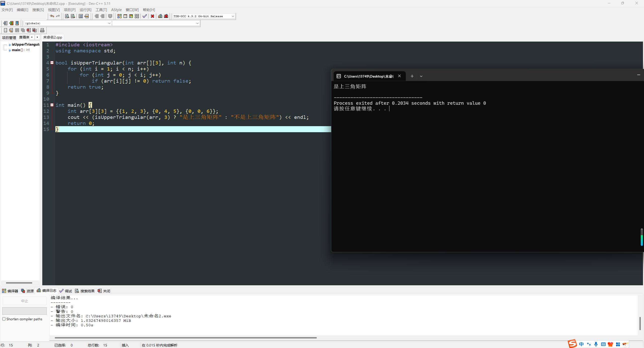Click the 中止 abort button
The height and width of the screenshot is (348, 644).
coord(24,301)
